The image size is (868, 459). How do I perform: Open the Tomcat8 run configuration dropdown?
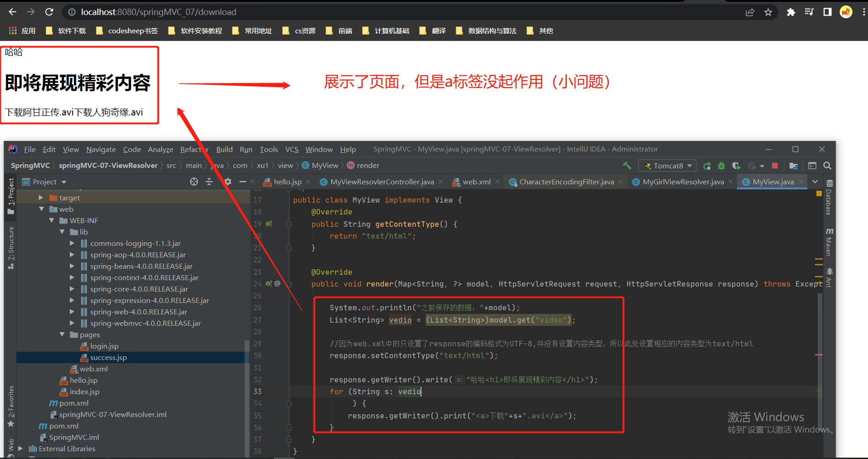pos(667,166)
